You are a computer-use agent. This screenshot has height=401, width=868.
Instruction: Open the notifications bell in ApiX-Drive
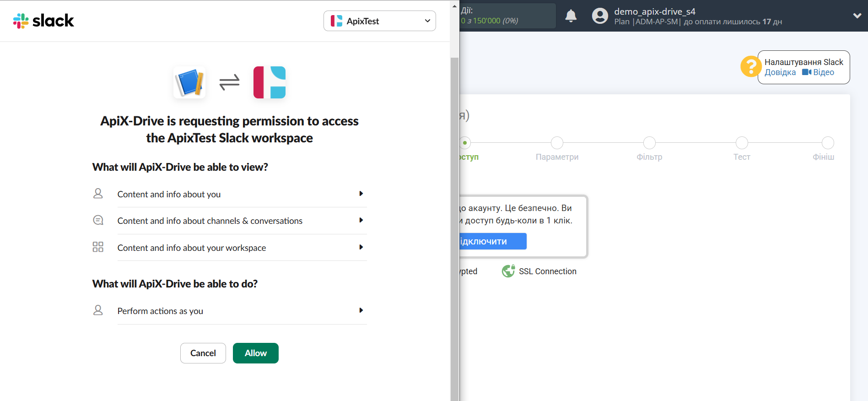pos(571,16)
